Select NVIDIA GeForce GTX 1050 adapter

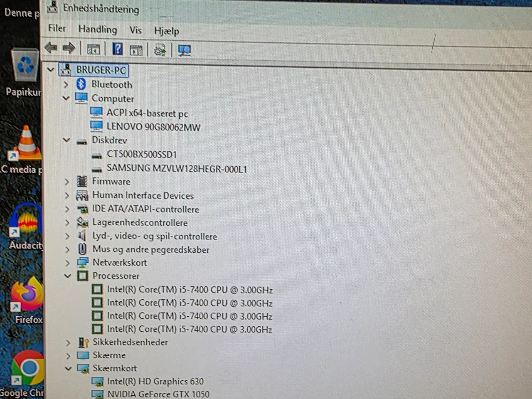(158, 394)
